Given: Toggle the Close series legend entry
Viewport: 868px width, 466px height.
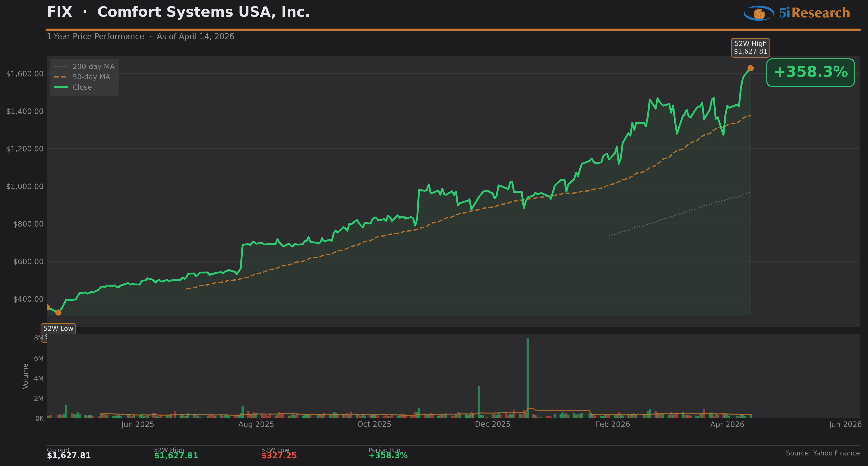Looking at the screenshot, I should click(x=82, y=87).
